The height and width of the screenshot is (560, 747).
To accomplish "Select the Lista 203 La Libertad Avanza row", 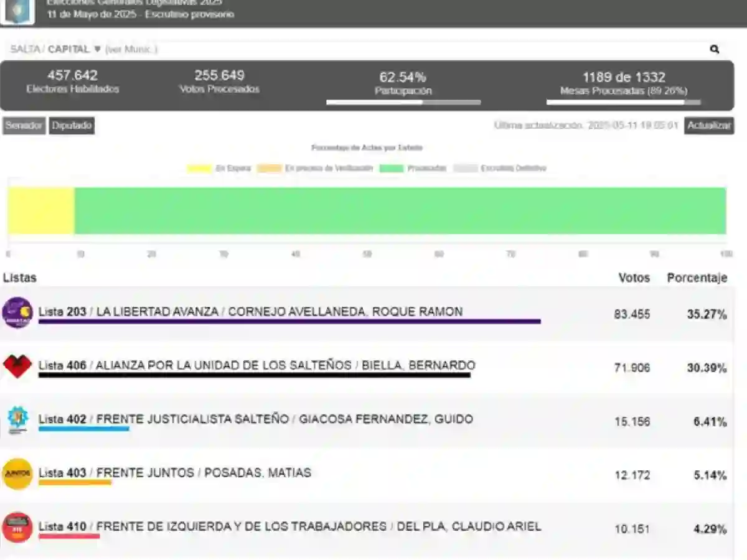I will 367,314.
